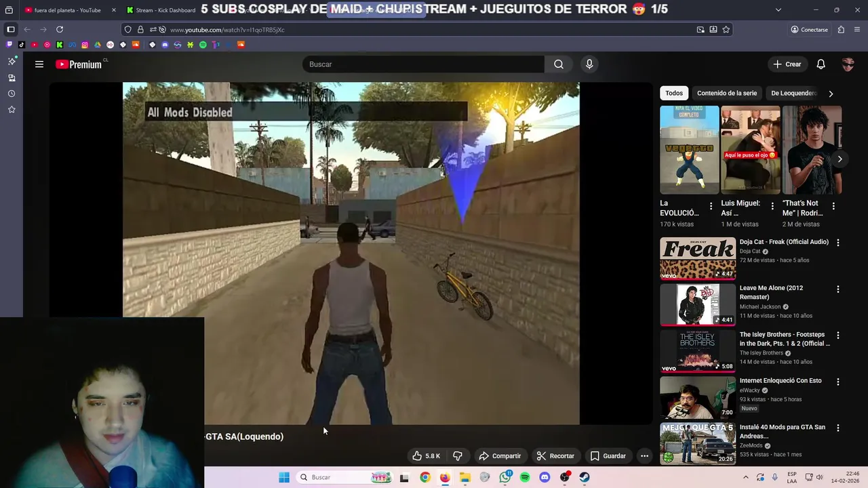
Task: Select the De Loquendero filter chip
Action: (x=794, y=93)
